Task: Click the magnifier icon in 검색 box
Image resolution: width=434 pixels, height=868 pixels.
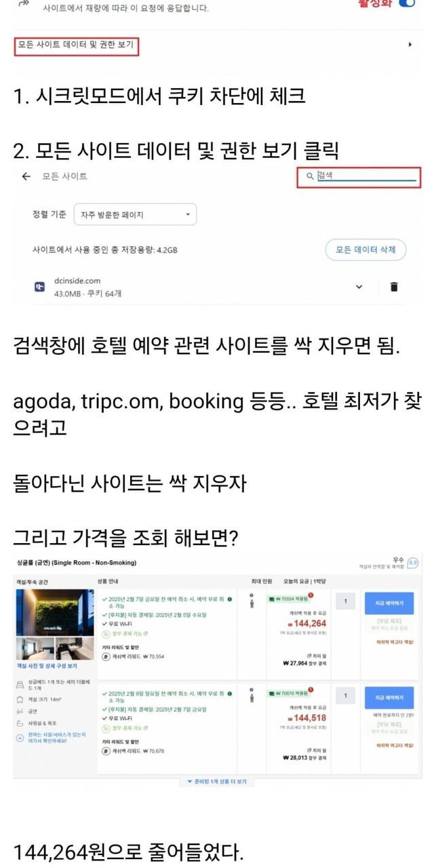Action: point(310,176)
